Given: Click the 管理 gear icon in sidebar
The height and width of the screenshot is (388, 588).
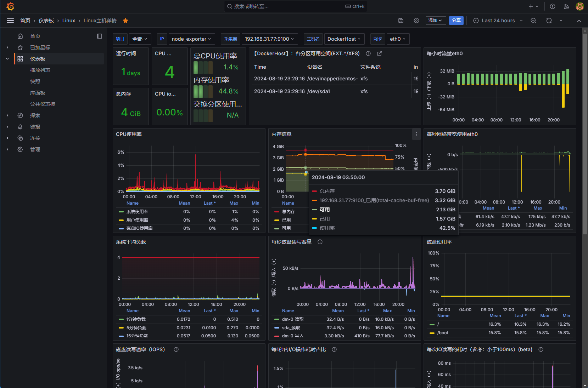Looking at the screenshot, I should coord(20,149).
